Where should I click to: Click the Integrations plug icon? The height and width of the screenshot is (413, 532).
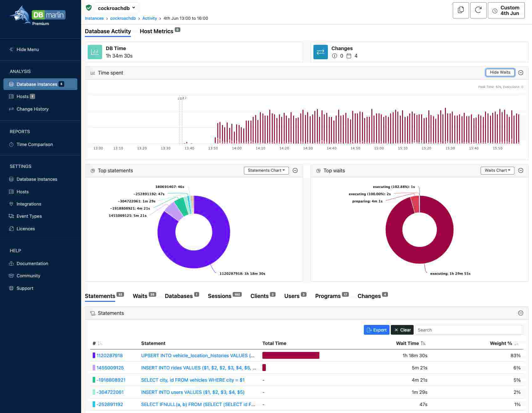pyautogui.click(x=11, y=204)
